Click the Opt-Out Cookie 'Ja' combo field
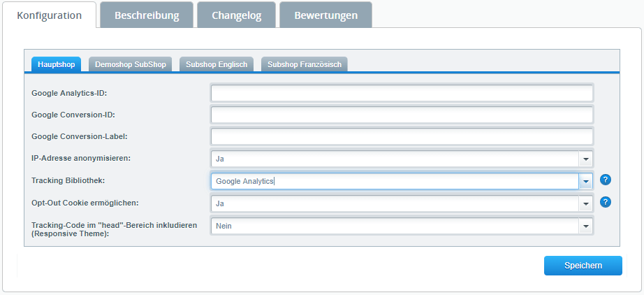The image size is (644, 295). click(395, 203)
